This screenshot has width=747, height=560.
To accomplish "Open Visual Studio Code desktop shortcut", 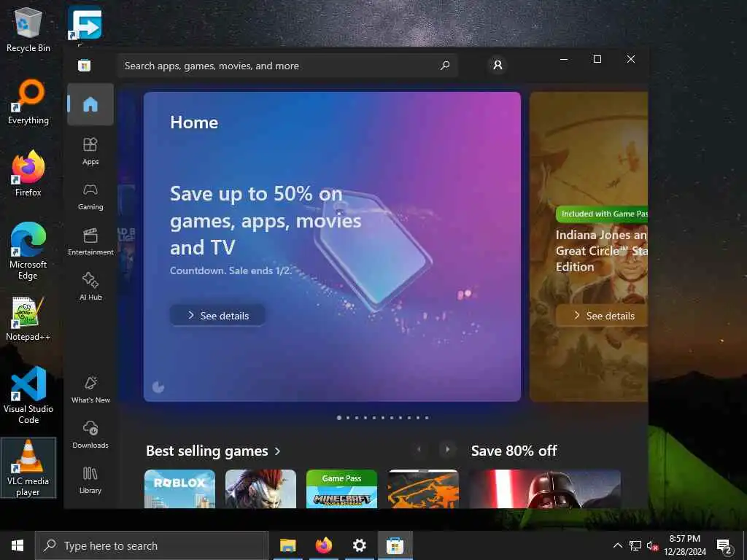I will click(x=28, y=395).
